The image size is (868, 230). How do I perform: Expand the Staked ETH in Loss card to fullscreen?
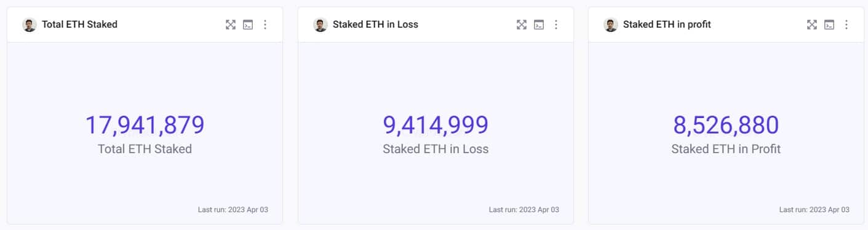(522, 25)
